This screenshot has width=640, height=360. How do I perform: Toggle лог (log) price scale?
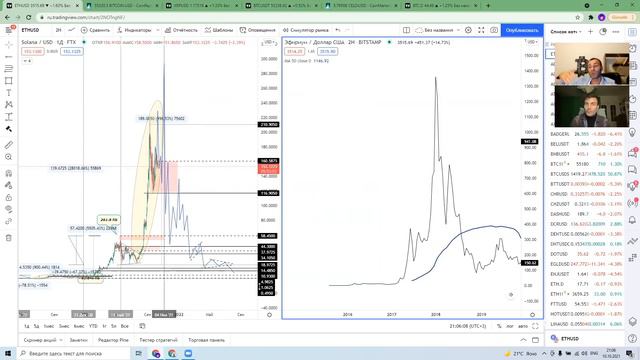[510, 326]
